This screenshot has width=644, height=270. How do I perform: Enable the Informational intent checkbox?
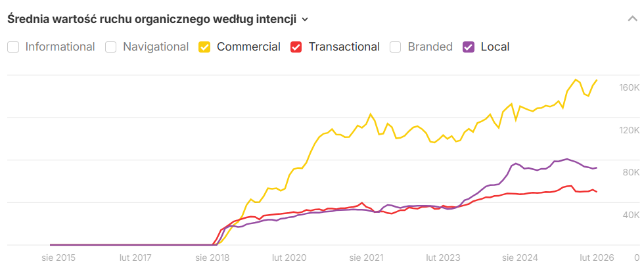(x=13, y=47)
